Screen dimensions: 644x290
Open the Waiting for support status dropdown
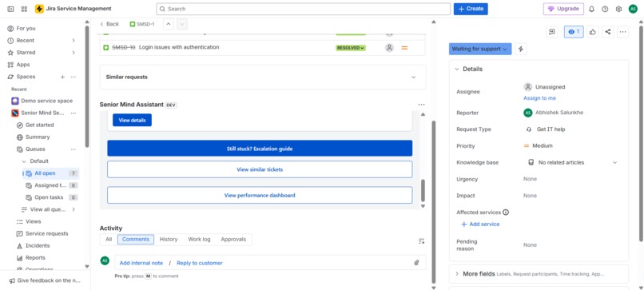[480, 49]
